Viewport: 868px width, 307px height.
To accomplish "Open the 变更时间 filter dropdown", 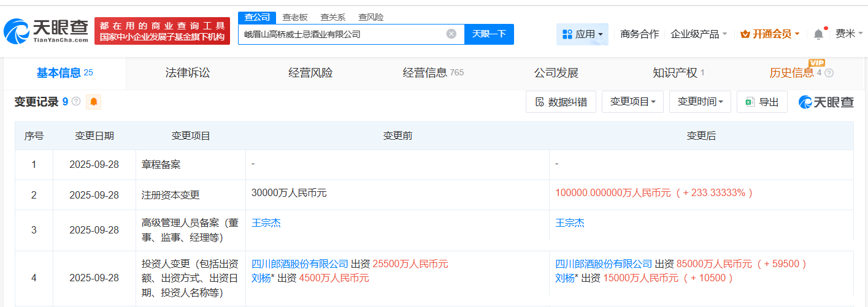I will (x=700, y=102).
